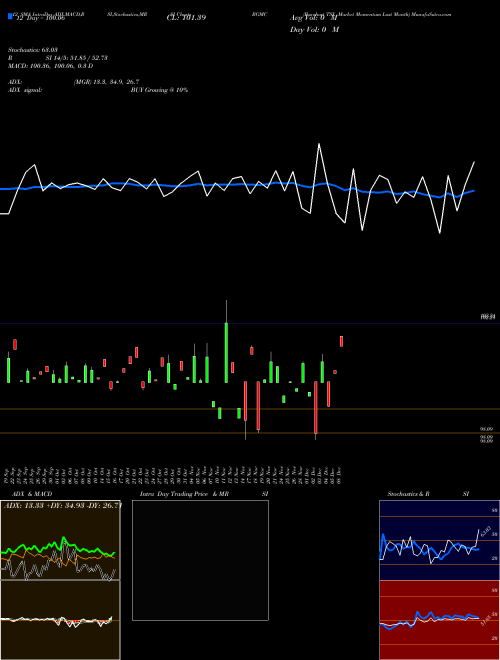Click the "Avg Vol: 0 M" label
Image resolution: width=500 pixels, height=660 pixels.
[x=314, y=18]
